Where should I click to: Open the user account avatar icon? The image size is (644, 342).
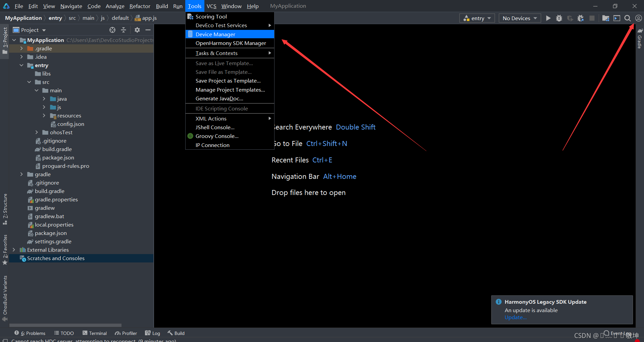pyautogui.click(x=639, y=18)
